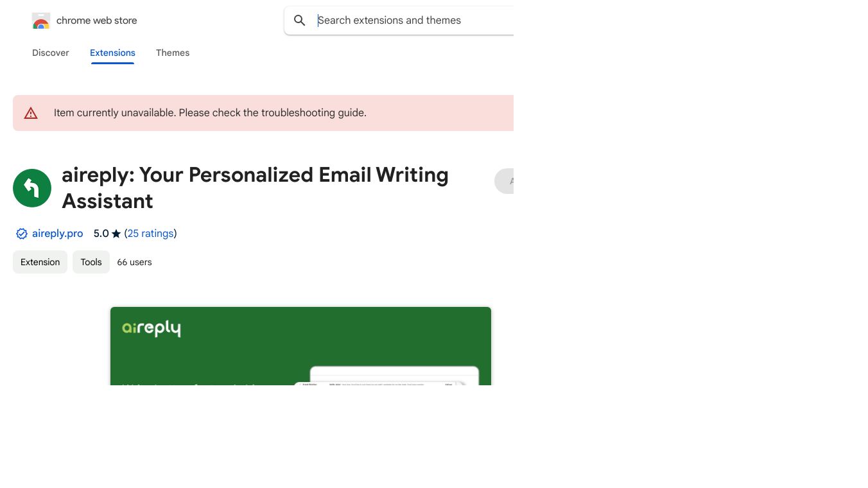
Task: Click the aireply logo in preview image
Action: coord(152,328)
